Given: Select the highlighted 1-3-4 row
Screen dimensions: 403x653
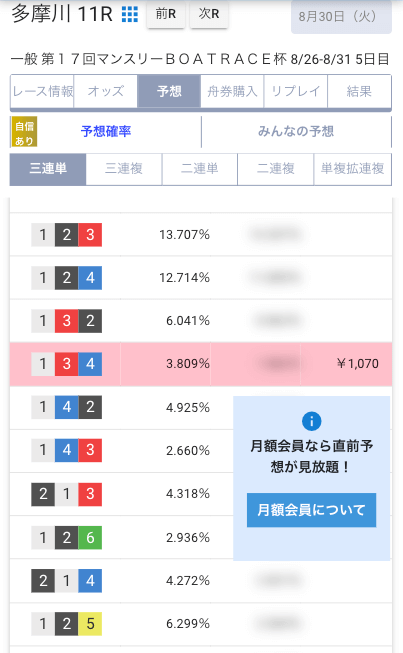Looking at the screenshot, I should 201,364.
